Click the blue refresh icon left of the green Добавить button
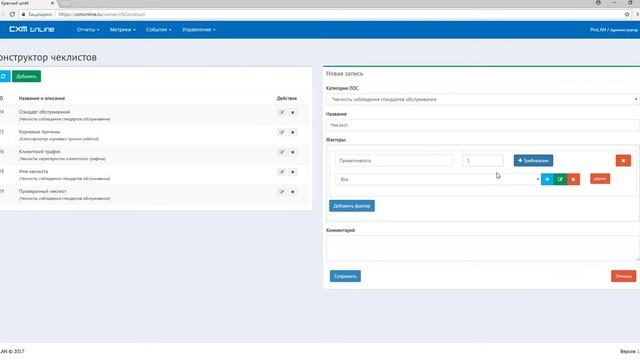This screenshot has height=360, width=640. coord(4,76)
